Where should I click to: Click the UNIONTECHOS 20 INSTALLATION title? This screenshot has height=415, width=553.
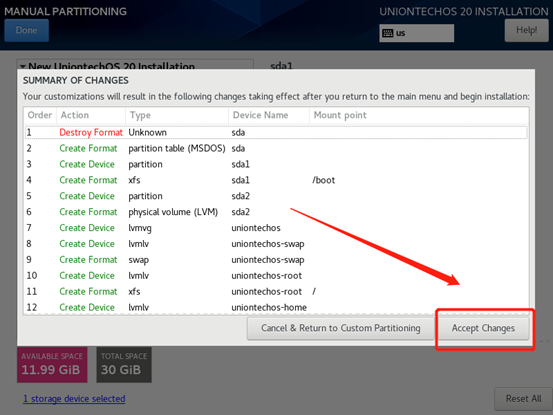tap(464, 11)
